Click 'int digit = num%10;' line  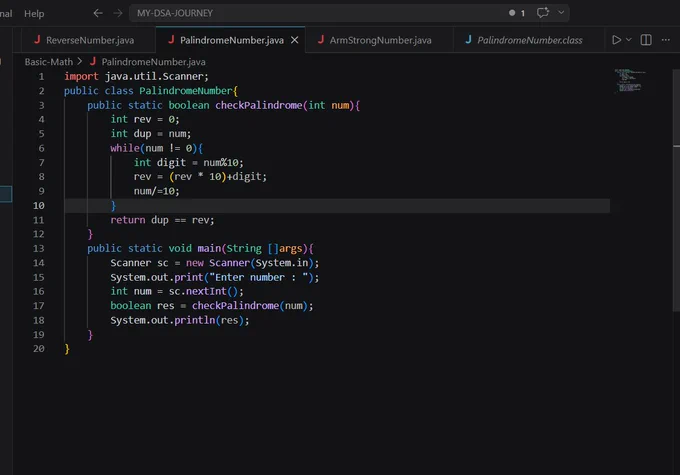coord(189,162)
